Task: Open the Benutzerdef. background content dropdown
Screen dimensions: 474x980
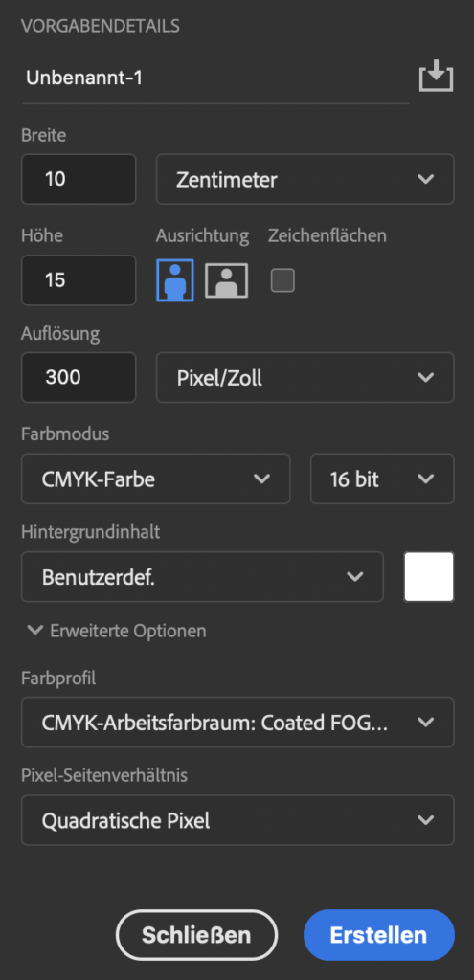Action: click(x=202, y=577)
